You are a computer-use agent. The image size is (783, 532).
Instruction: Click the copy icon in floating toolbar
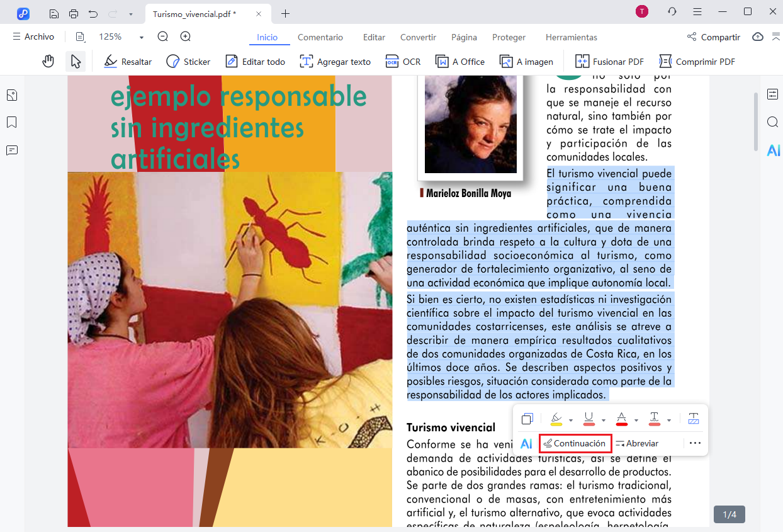[x=527, y=419]
